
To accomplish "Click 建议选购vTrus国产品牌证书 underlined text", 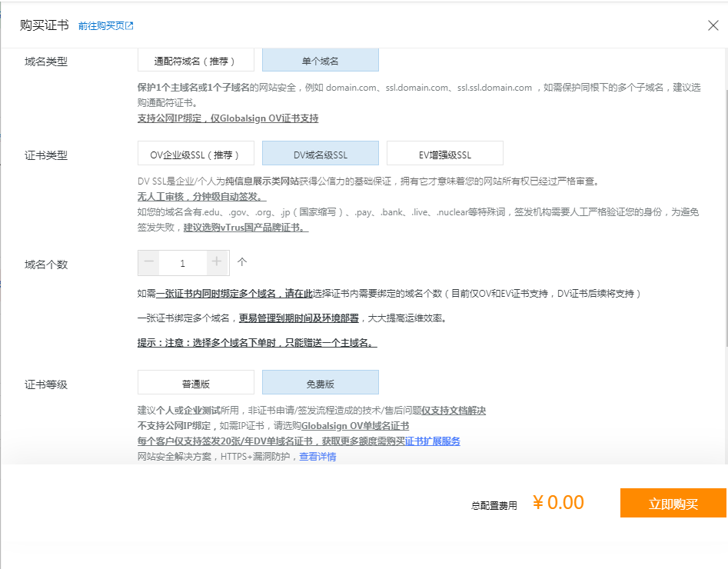I will pos(245,228).
